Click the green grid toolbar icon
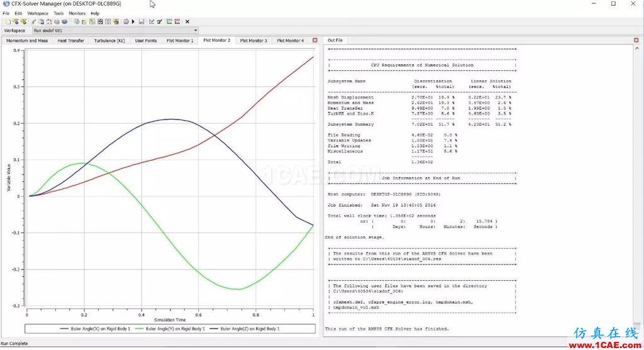Image resolution: width=644 pixels, height=350 pixels. [169, 22]
